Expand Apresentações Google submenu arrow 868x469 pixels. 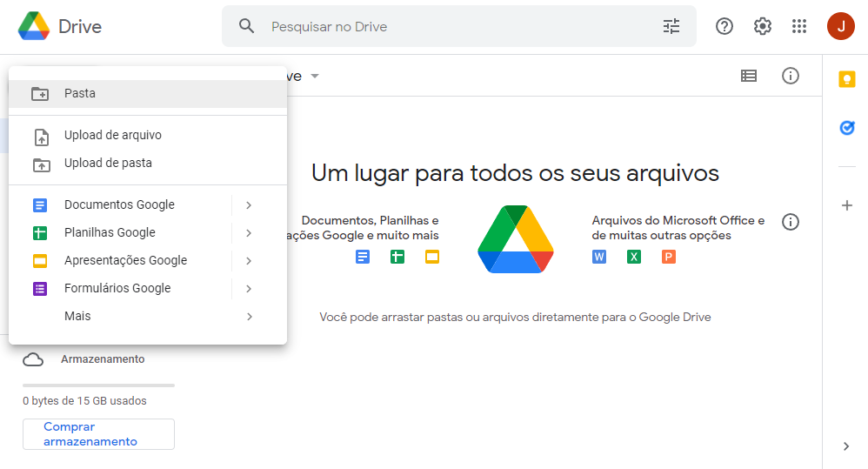[x=249, y=261]
